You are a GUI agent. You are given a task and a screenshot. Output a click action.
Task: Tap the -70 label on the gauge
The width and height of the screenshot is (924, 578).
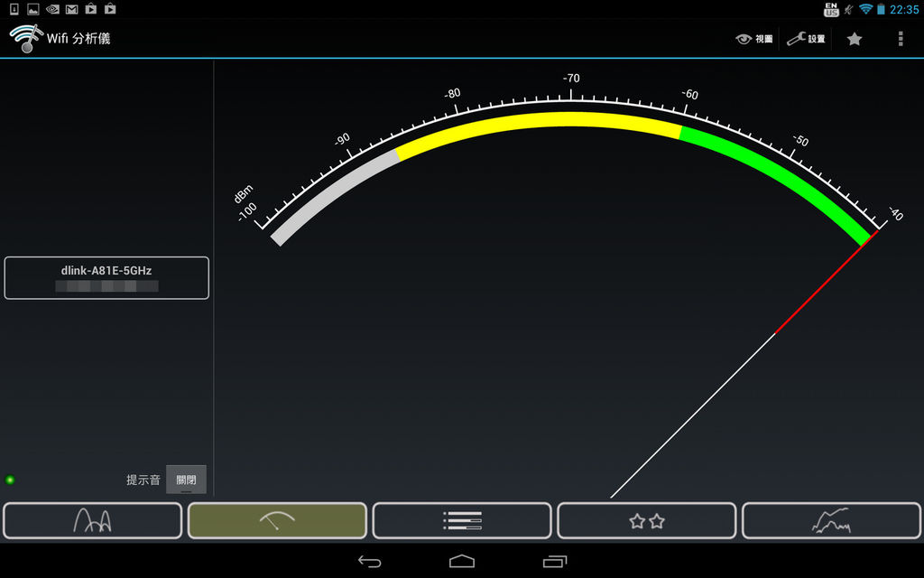click(571, 78)
